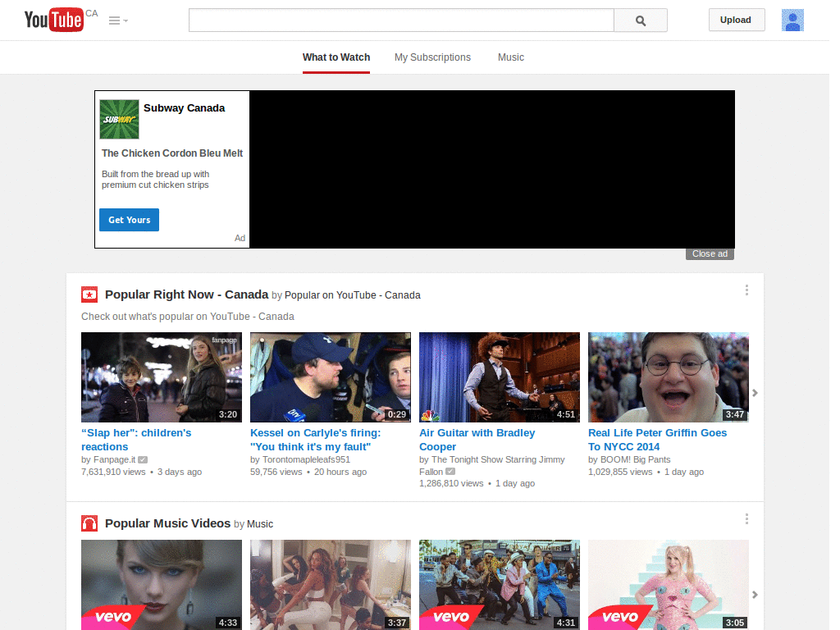Switch to What to Watch tab

click(336, 57)
